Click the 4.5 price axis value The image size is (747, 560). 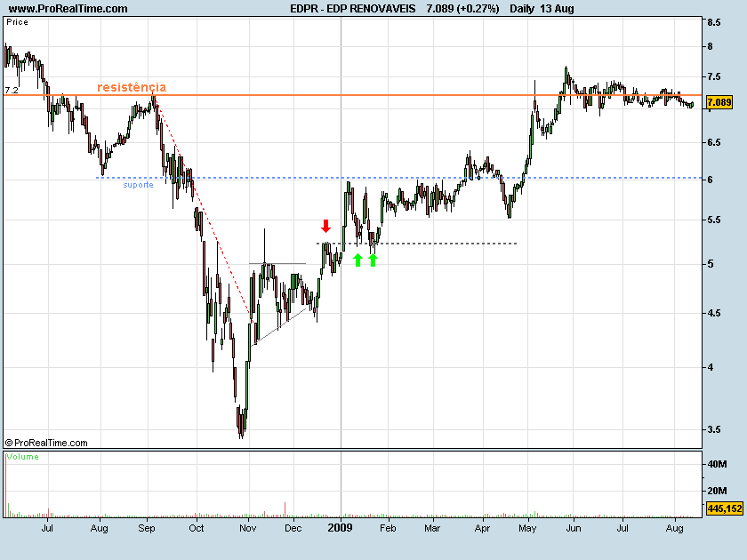[713, 313]
